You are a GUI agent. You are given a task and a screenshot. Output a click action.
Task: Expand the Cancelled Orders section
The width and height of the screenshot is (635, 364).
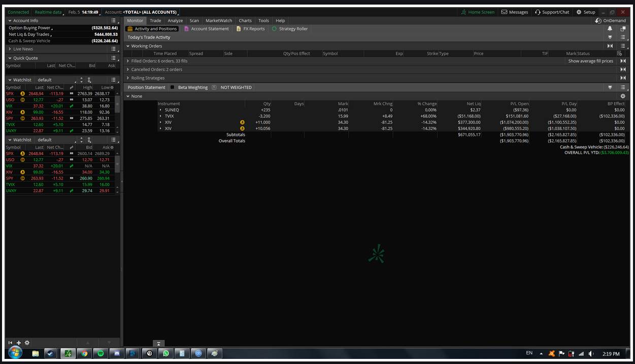128,69
